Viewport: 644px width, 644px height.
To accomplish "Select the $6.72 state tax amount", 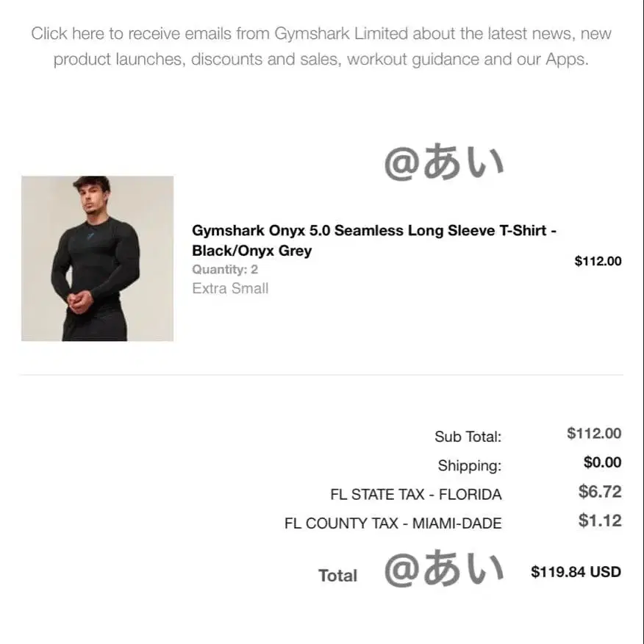I will coord(600,492).
